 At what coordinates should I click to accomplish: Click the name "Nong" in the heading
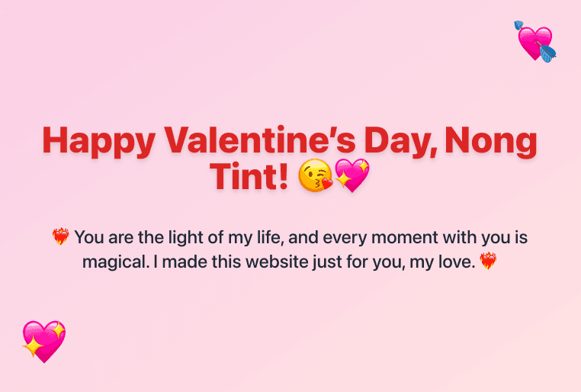coord(490,141)
